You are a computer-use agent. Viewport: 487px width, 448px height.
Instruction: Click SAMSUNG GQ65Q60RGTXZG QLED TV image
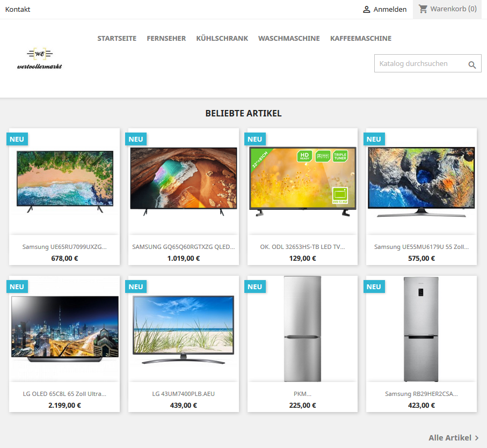click(x=184, y=181)
